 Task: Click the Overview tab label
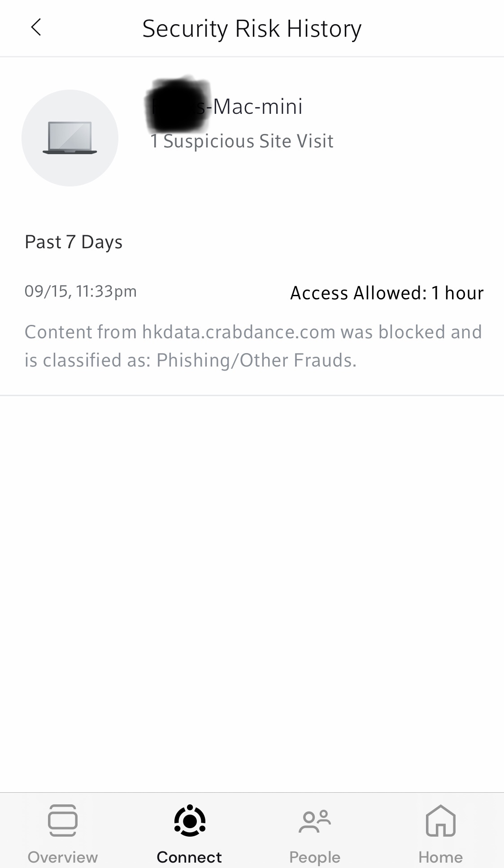click(x=63, y=857)
